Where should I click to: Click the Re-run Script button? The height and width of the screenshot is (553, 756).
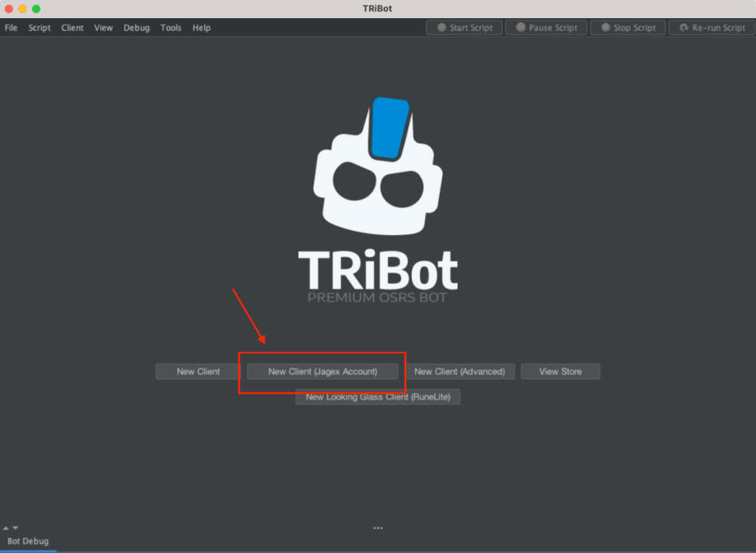[x=712, y=27]
